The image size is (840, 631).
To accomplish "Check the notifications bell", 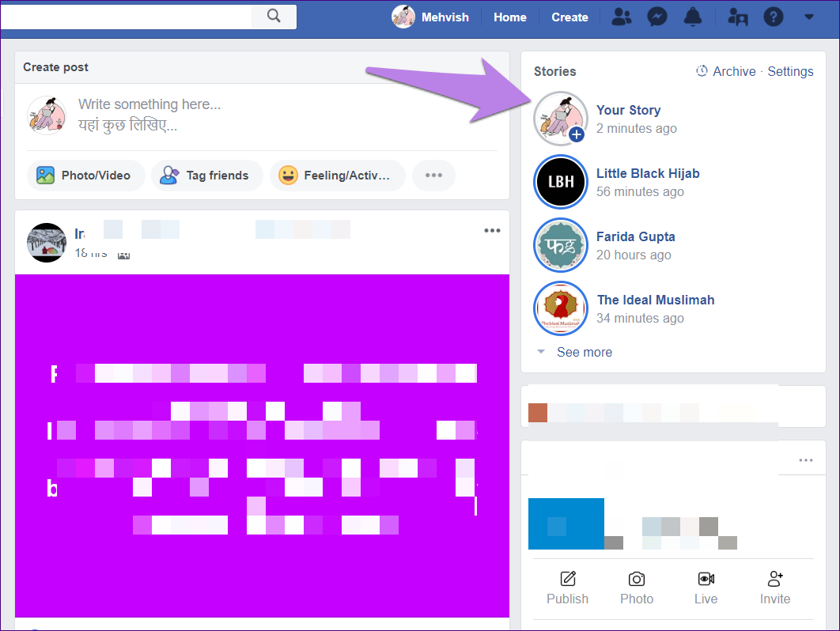I will pyautogui.click(x=694, y=17).
